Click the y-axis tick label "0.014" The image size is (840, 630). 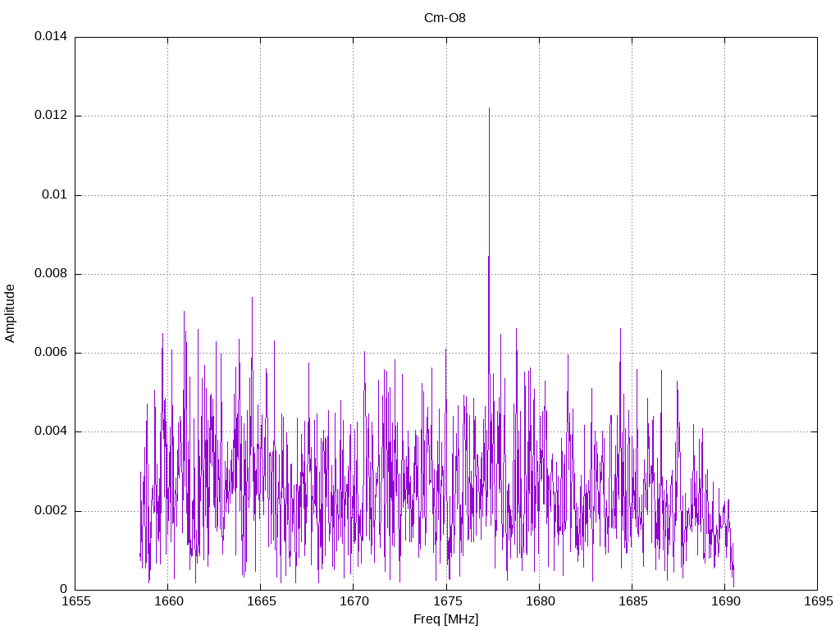click(51, 36)
